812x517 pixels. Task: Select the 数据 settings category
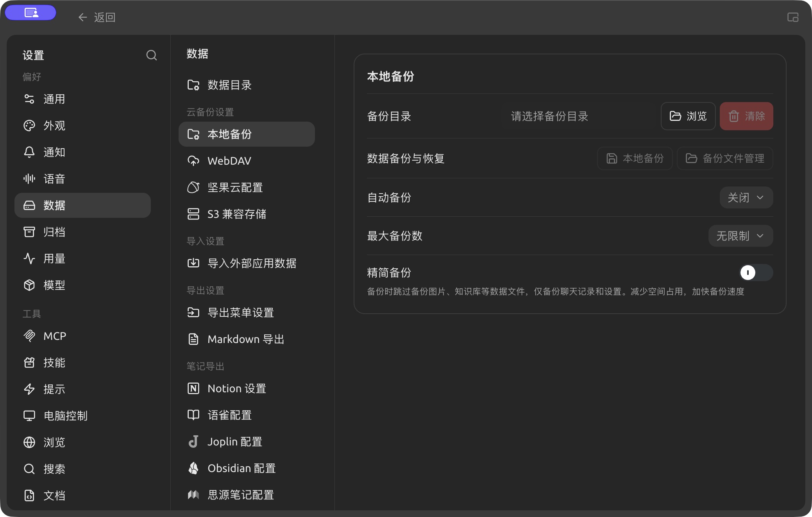click(x=82, y=205)
